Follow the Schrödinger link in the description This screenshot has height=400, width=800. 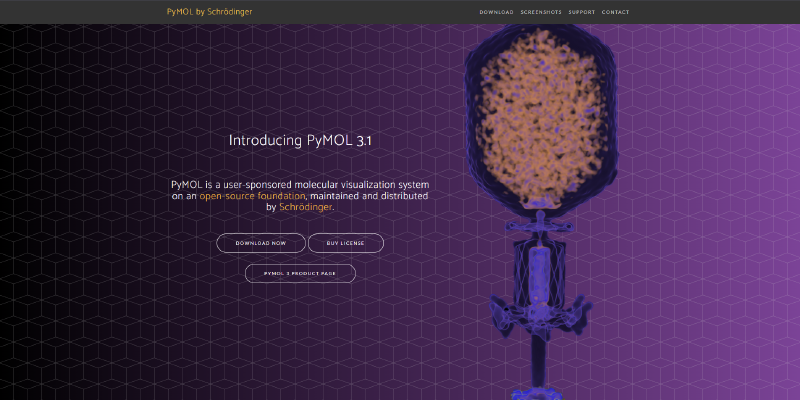306,208
